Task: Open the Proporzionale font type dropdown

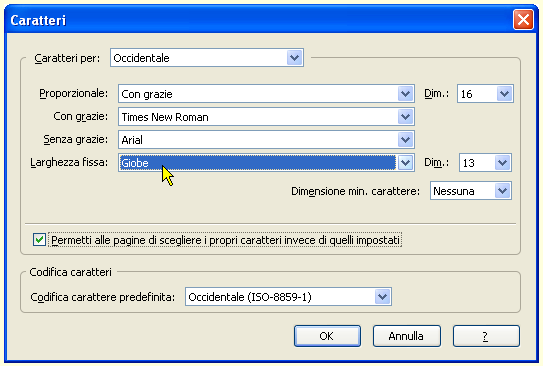Action: (266, 93)
